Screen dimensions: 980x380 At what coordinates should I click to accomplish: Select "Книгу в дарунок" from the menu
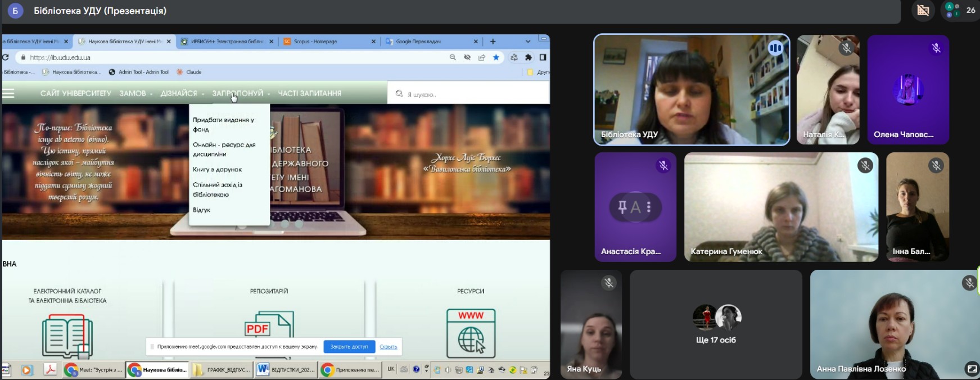pos(217,169)
